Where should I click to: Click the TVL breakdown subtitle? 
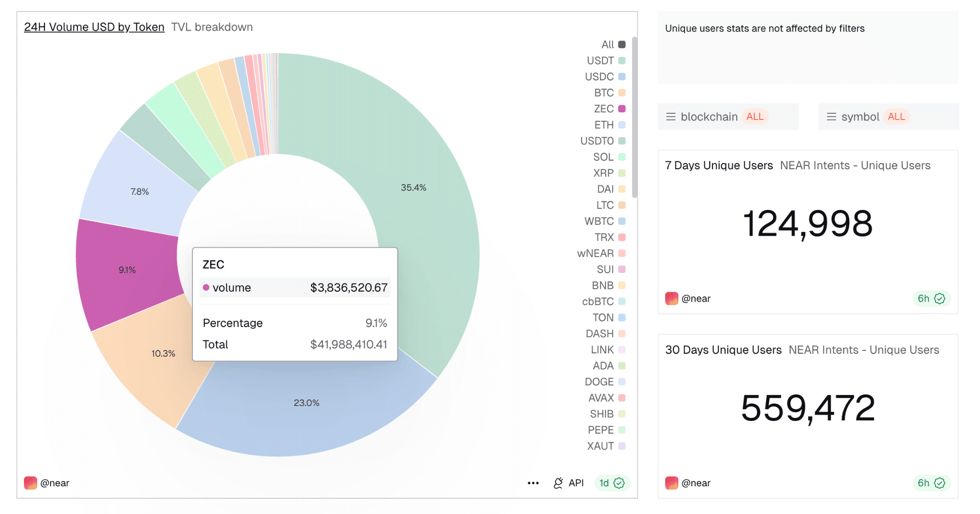pyautogui.click(x=212, y=27)
